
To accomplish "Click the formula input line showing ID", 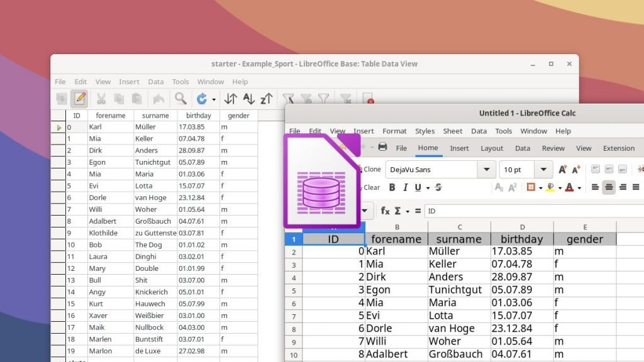I will (534, 211).
